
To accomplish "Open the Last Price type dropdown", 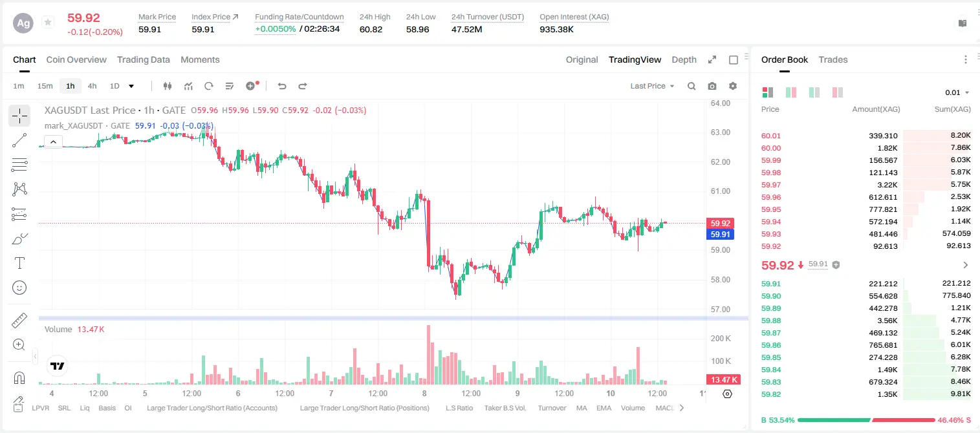I will [652, 86].
